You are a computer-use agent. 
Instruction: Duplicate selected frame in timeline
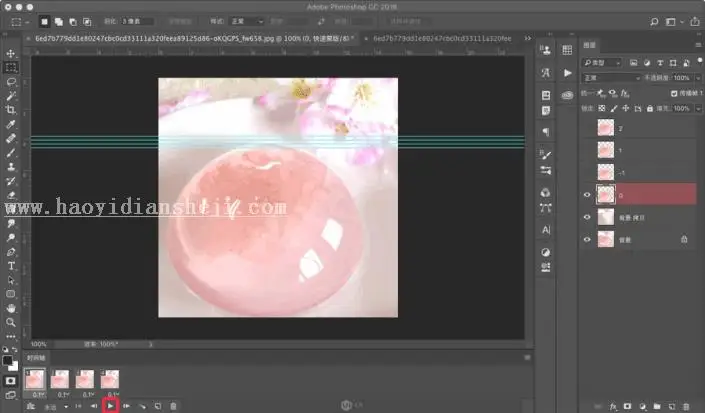[158, 406]
